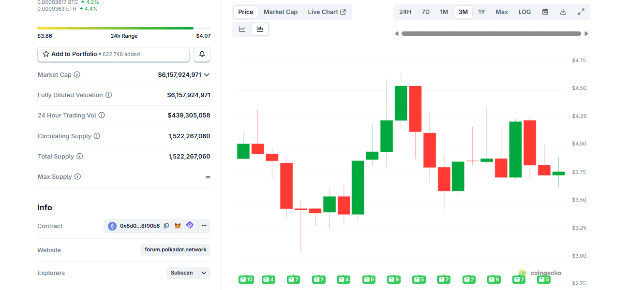This screenshot has width=644, height=290.
Task: Open news marker with 10 items
Action: tap(246, 279)
